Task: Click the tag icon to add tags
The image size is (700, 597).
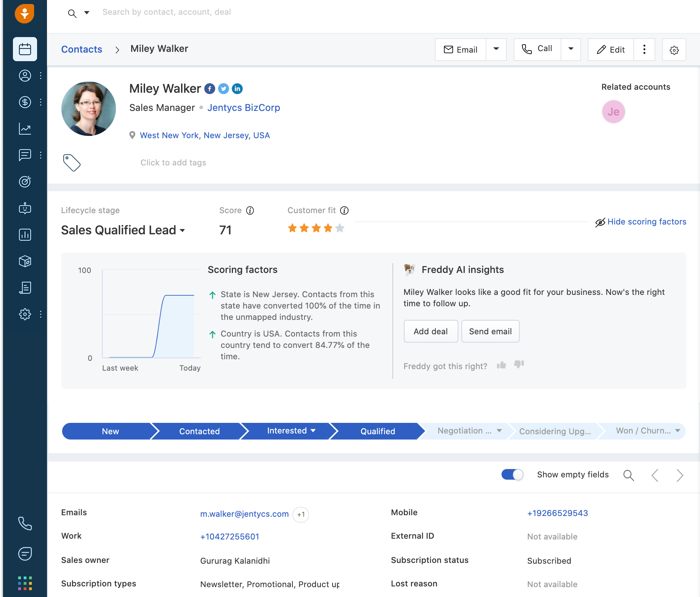Action: (x=72, y=163)
